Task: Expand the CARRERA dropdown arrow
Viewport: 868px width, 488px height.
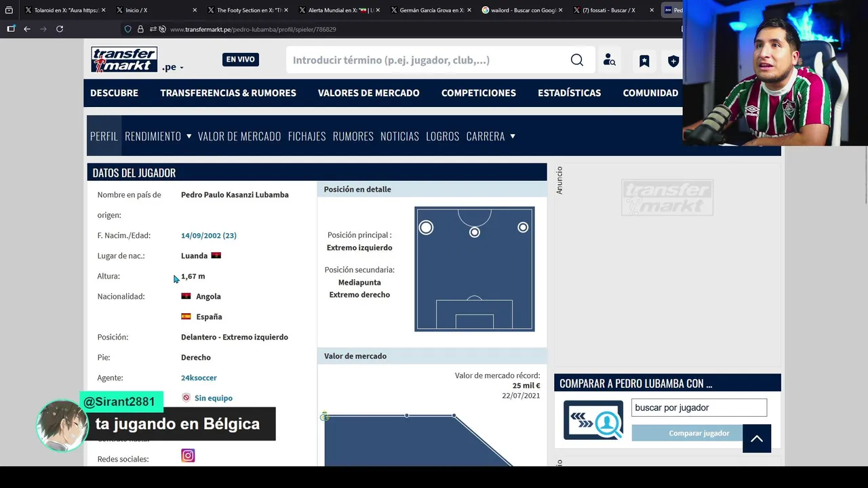Action: (x=513, y=136)
